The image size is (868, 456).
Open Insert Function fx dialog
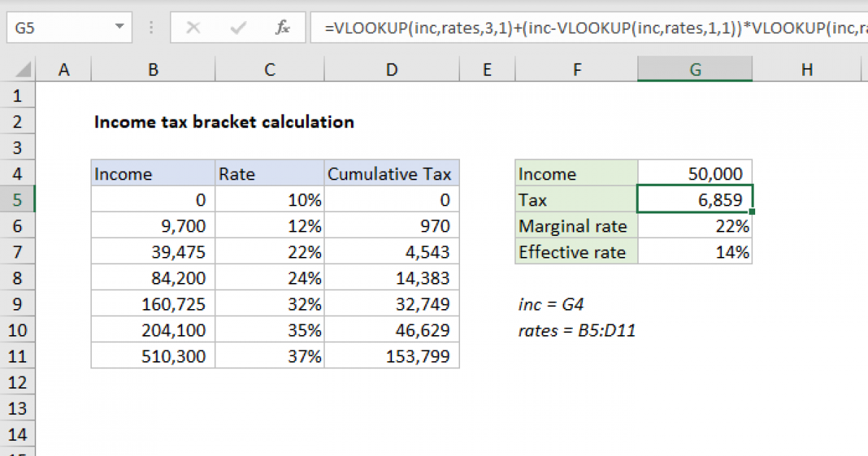pyautogui.click(x=283, y=28)
